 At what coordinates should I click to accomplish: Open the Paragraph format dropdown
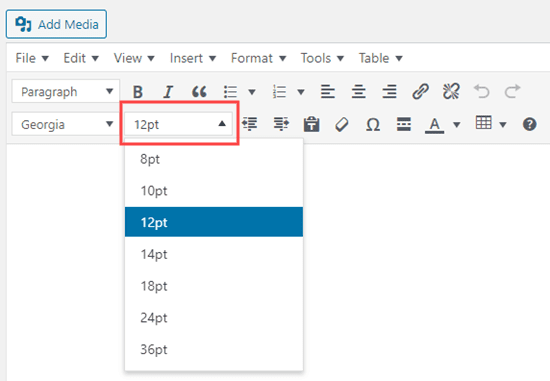(66, 92)
